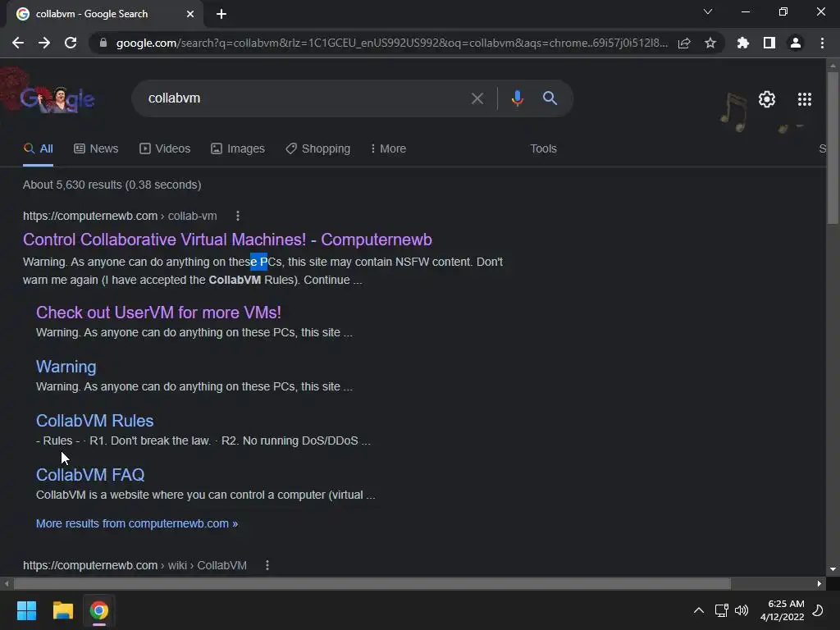Viewport: 840px width, 630px height.
Task: Click the Google doodle logo
Action: (57, 98)
